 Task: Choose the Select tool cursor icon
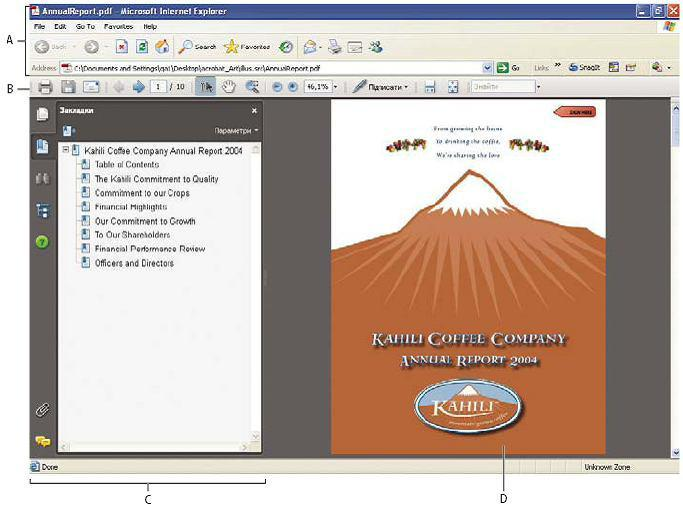pyautogui.click(x=206, y=87)
